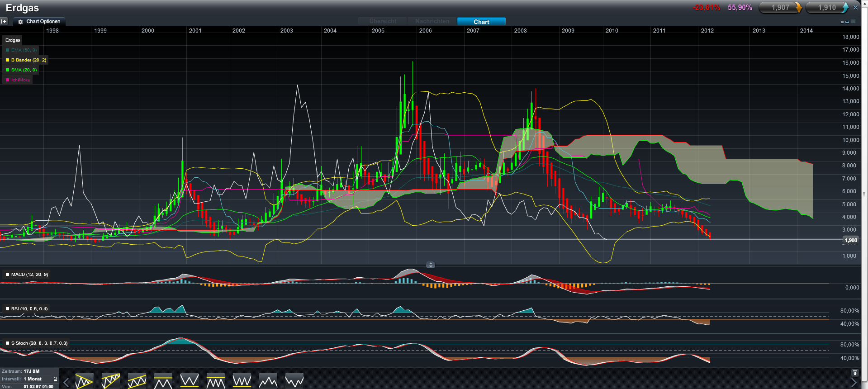
Task: Toggle the IchiMoku indicator
Action: pyautogui.click(x=17, y=80)
